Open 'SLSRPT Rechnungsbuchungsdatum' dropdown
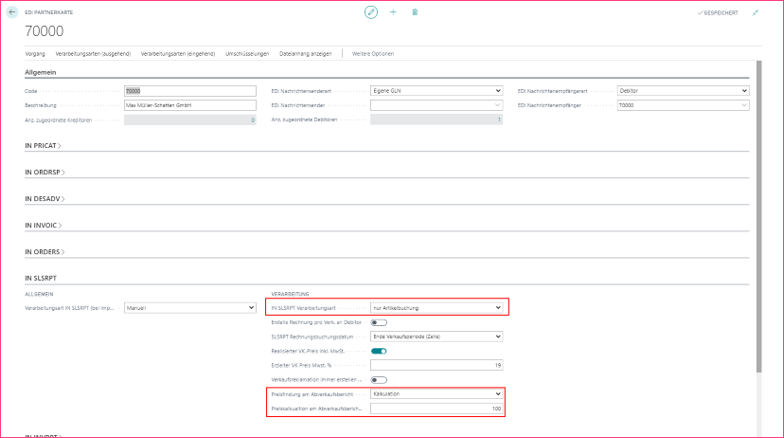784x438 pixels. coord(436,337)
